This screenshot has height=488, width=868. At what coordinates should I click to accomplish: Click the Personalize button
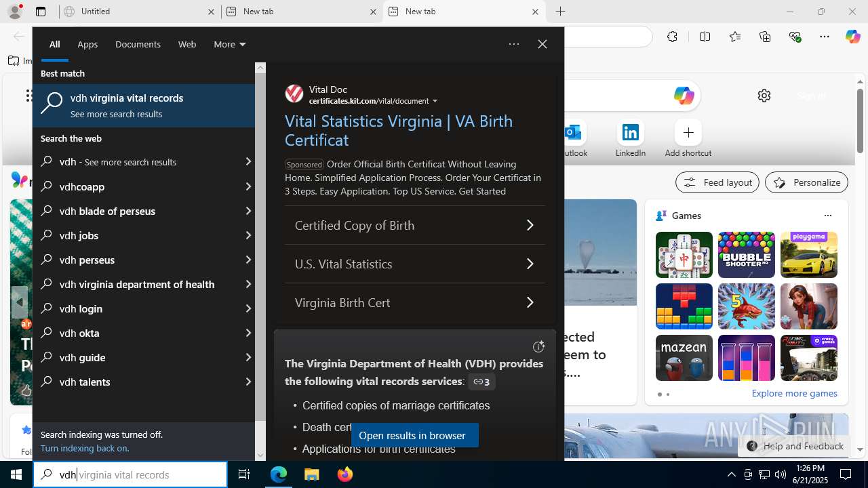coord(807,182)
